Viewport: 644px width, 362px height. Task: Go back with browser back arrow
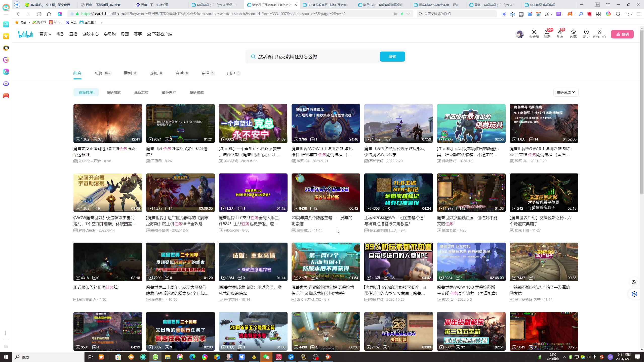click(18, 14)
